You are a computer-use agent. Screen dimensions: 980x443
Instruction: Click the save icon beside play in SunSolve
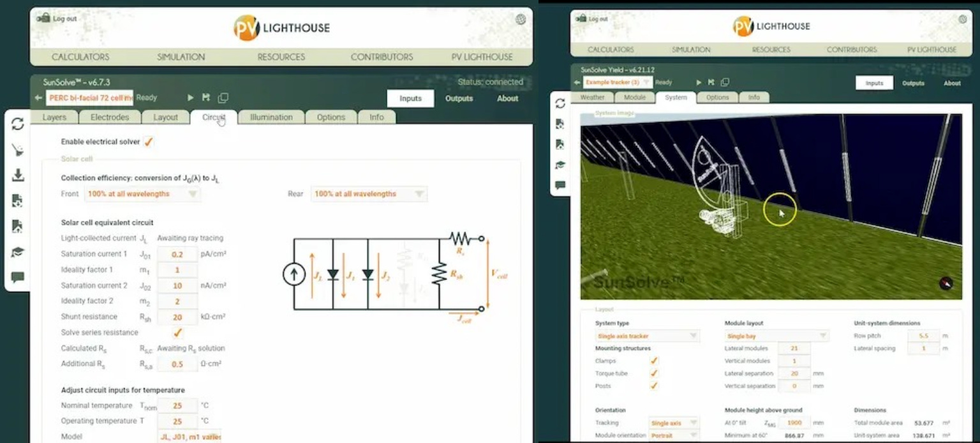click(x=206, y=98)
